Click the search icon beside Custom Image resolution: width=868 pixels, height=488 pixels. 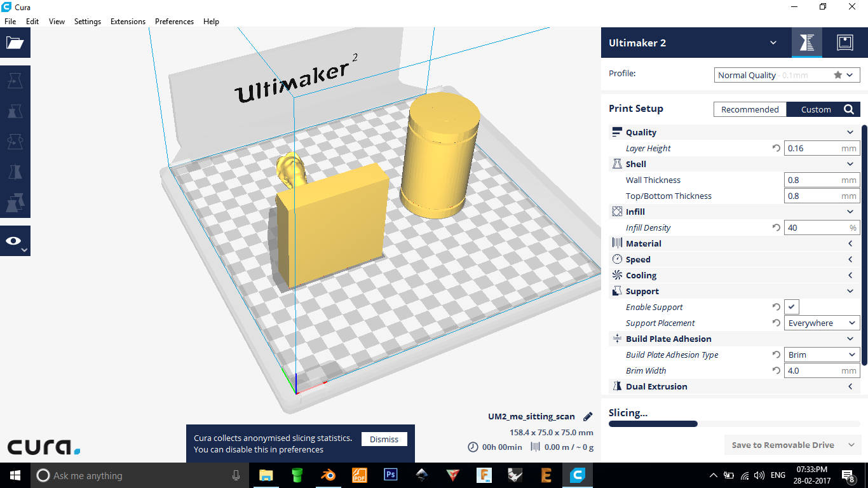point(849,109)
